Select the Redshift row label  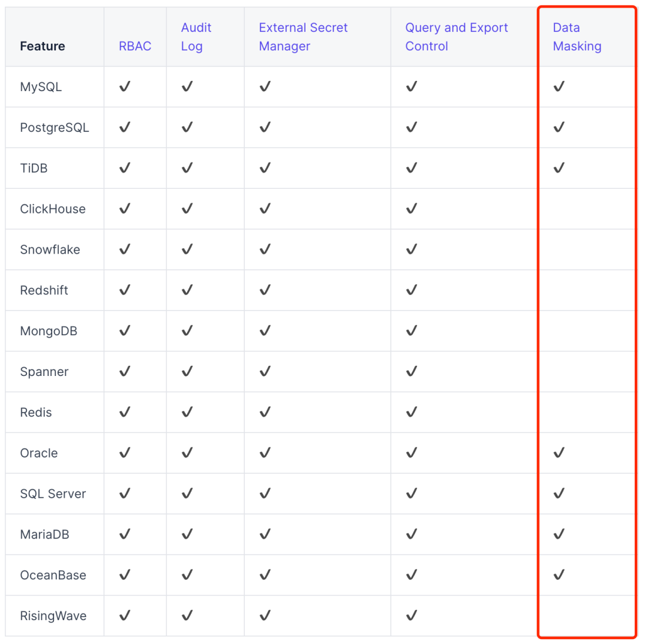pyautogui.click(x=44, y=290)
